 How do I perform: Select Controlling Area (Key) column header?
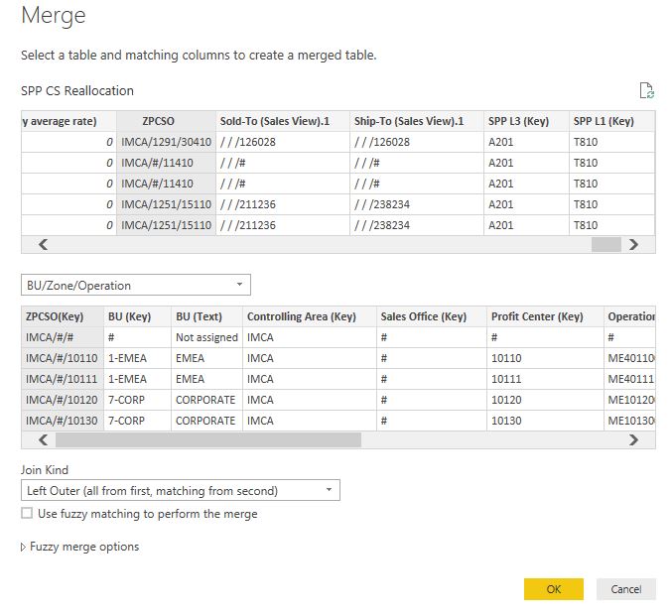[x=310, y=316]
